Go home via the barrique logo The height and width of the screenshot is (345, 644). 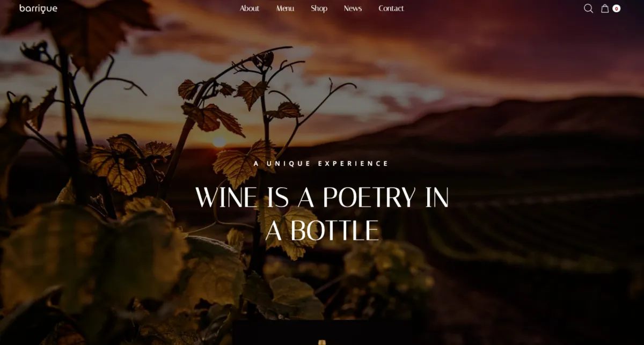(x=38, y=9)
